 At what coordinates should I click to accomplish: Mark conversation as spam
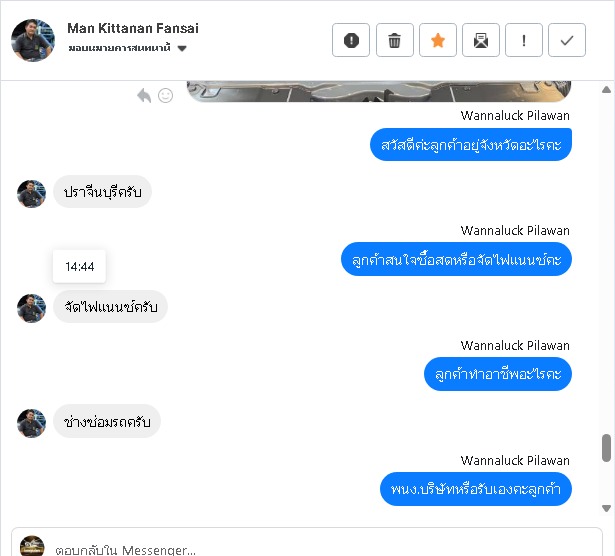coord(351,40)
